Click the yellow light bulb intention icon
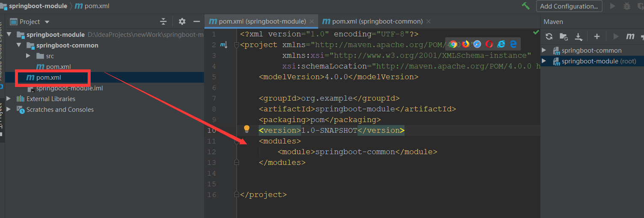The height and width of the screenshot is (218, 644). click(247, 129)
